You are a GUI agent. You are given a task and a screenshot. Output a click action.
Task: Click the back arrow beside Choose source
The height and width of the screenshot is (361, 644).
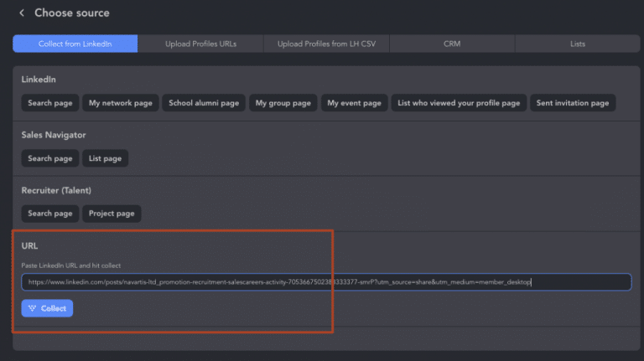pyautogui.click(x=22, y=13)
